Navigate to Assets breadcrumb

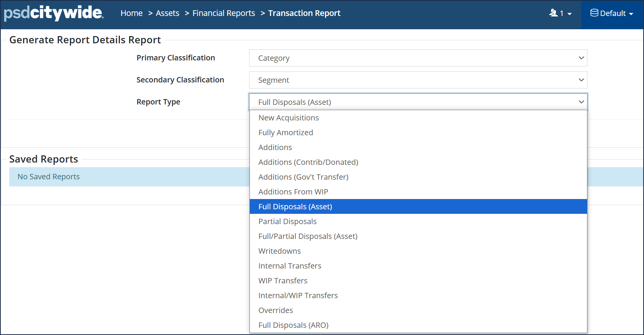click(x=167, y=13)
